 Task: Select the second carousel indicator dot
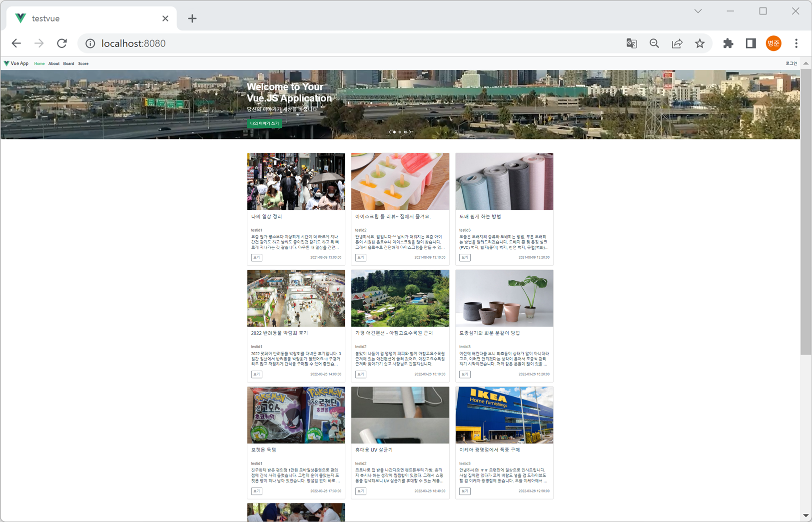[400, 132]
